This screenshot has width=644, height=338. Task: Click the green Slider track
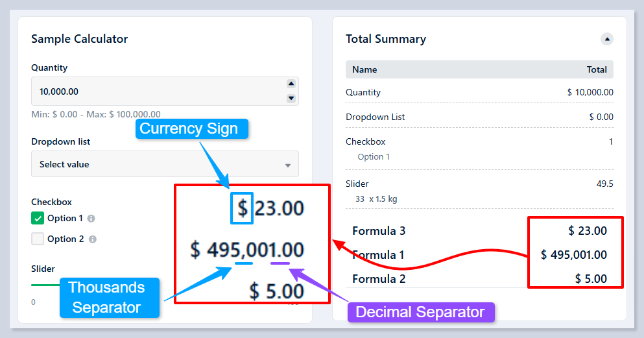[x=44, y=284]
